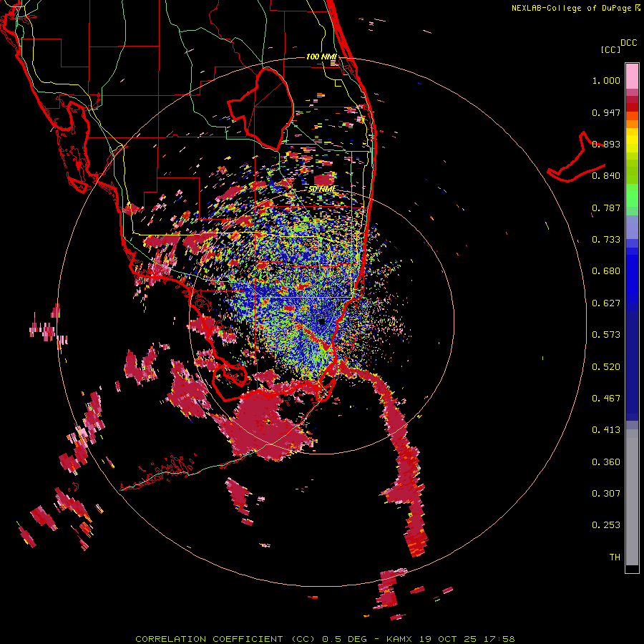
Task: Click CORRELATION COEFFICIENT in the caption
Action: [209, 639]
